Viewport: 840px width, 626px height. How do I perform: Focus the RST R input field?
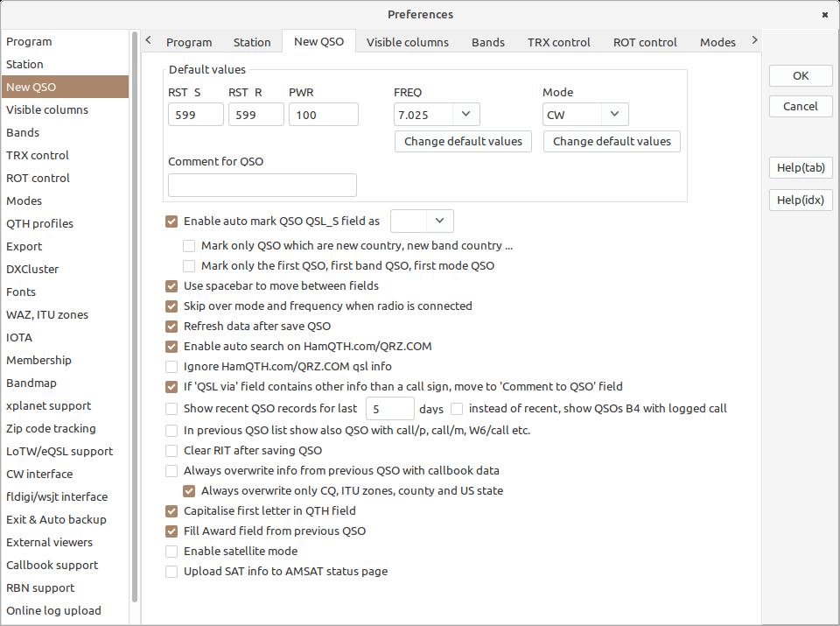point(256,115)
